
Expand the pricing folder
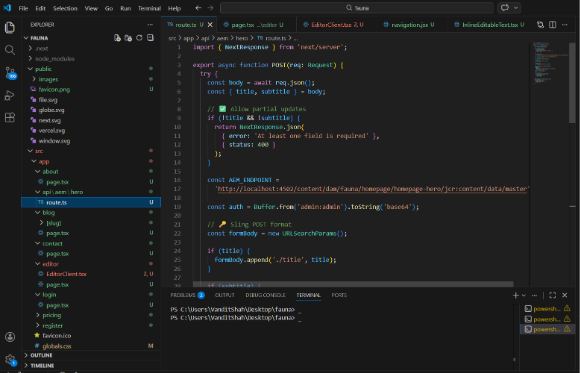[38, 315]
